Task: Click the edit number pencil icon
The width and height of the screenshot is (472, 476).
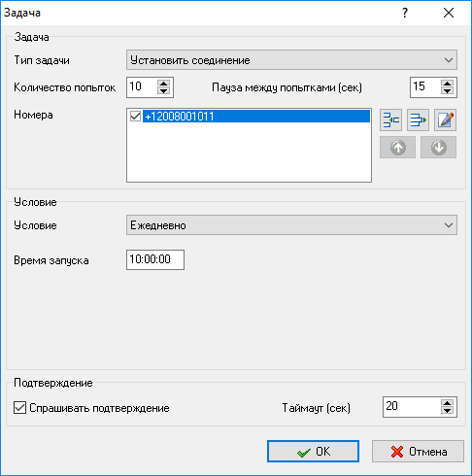Action: point(445,120)
